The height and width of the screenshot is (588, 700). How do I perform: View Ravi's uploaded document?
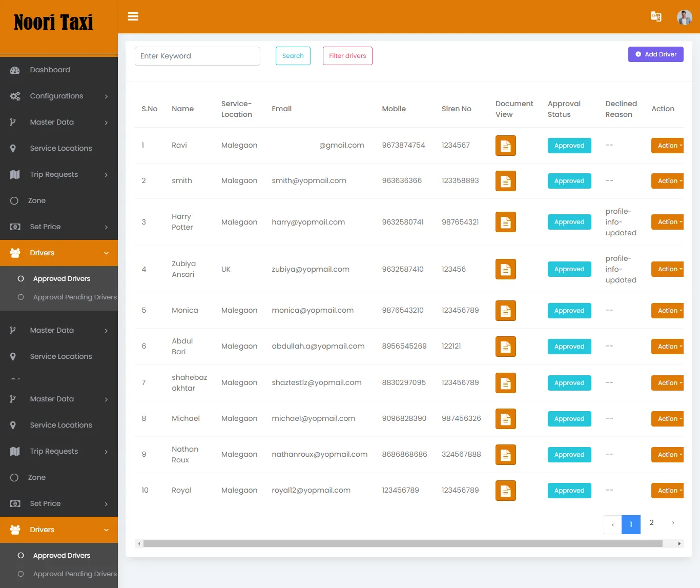click(505, 145)
